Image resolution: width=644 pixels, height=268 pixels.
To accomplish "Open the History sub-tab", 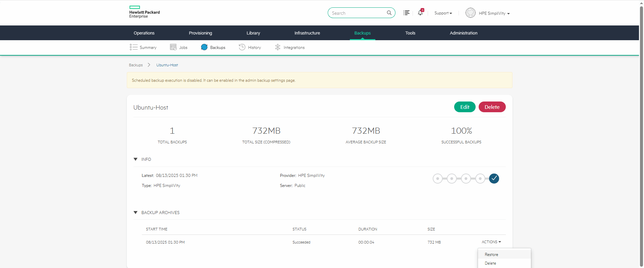I will click(250, 47).
